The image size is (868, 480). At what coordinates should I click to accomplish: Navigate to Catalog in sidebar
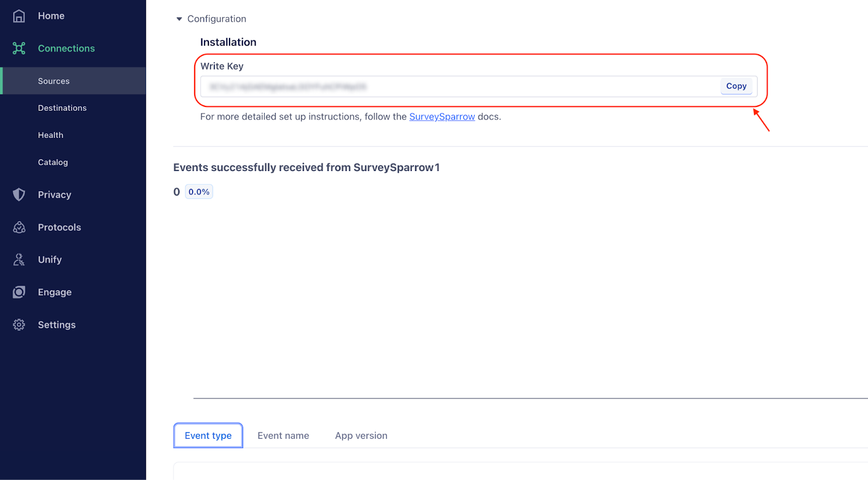[x=53, y=162]
